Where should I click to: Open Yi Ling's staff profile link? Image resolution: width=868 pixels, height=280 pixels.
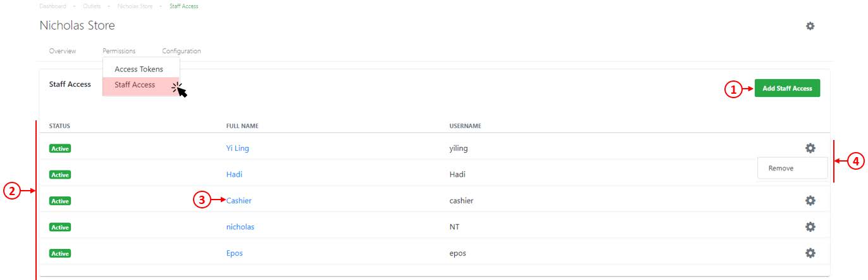233,148
